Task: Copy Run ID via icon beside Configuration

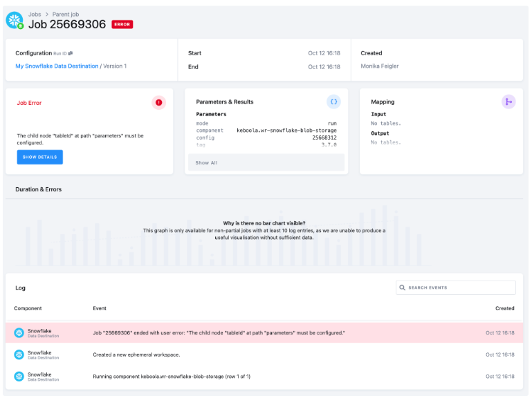Action: coord(71,53)
